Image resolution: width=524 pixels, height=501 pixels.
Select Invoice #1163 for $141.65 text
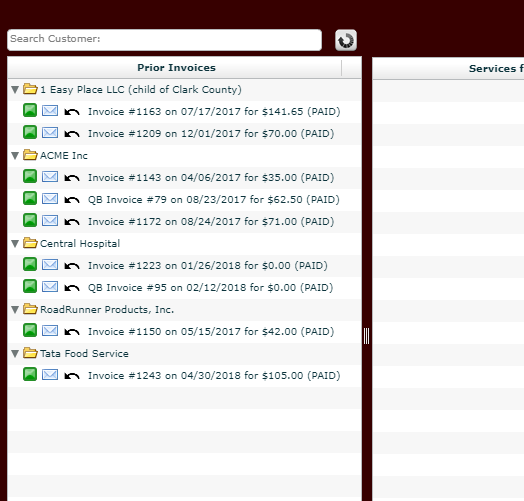(x=214, y=112)
